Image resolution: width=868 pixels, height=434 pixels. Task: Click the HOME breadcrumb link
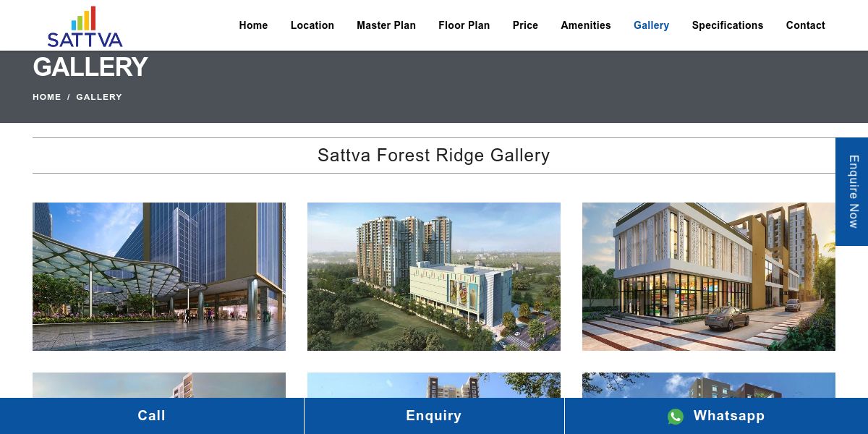click(47, 97)
